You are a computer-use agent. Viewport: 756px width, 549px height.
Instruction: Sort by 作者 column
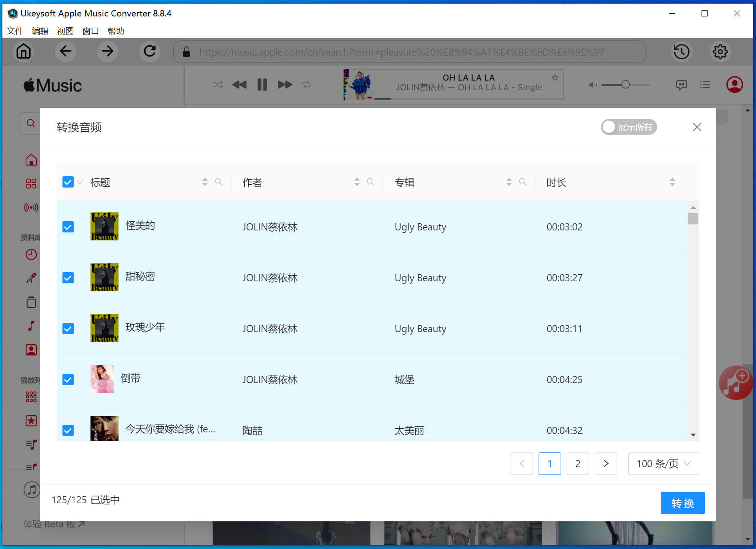coord(357,182)
